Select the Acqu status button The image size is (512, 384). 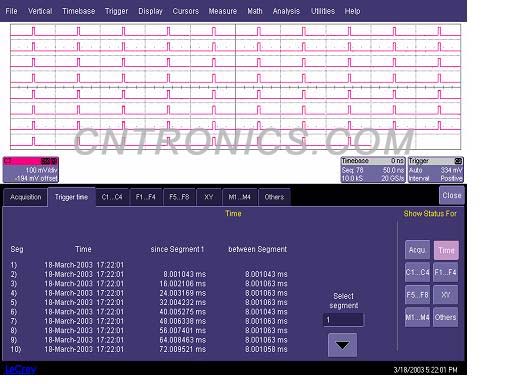[x=417, y=250]
